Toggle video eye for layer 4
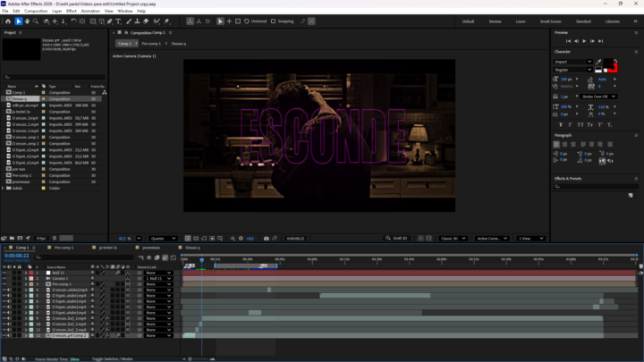This screenshot has width=644, height=362. point(4,290)
